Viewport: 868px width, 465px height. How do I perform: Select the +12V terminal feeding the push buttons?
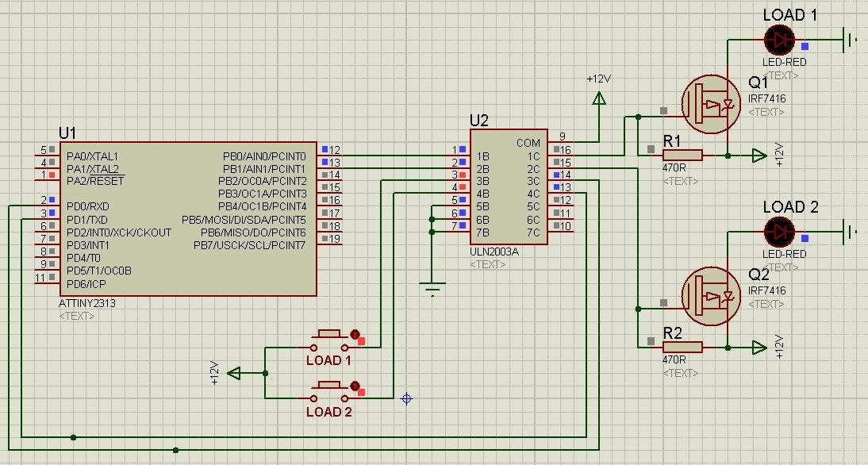click(234, 373)
